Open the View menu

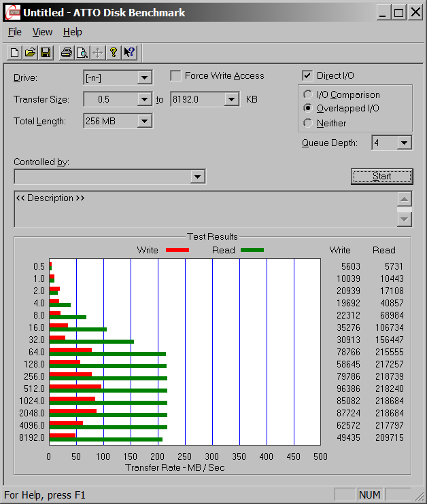click(x=42, y=32)
